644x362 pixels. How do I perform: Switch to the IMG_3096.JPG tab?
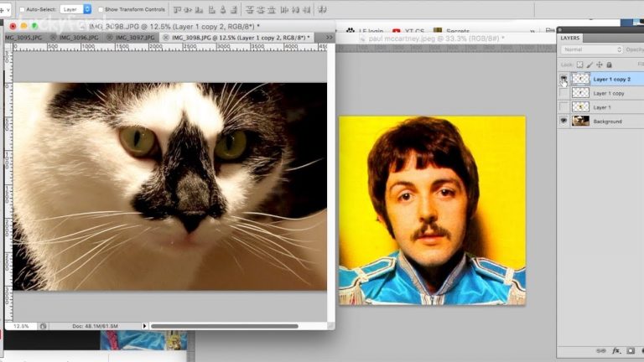coord(75,38)
